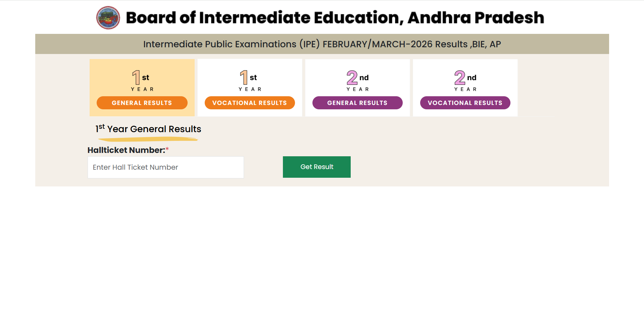Open 1st Year General Results orange button

pos(142,103)
